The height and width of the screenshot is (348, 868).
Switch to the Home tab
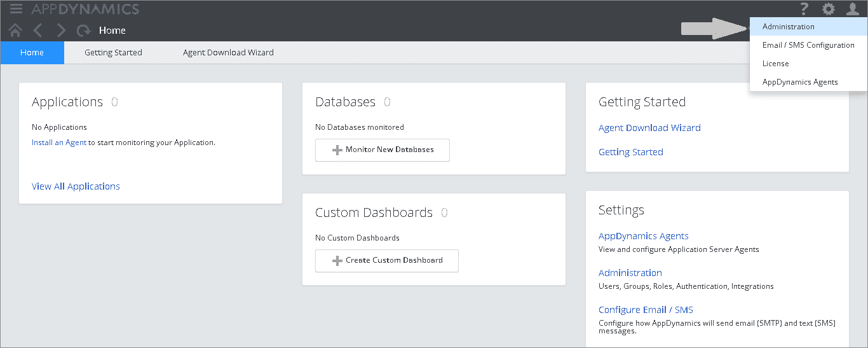tap(32, 53)
